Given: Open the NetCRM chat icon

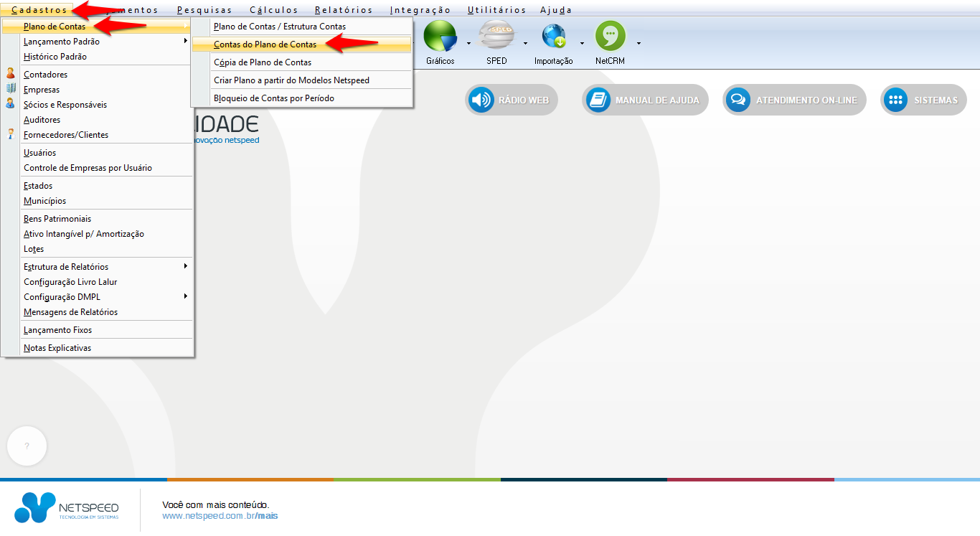Looking at the screenshot, I should click(x=610, y=37).
